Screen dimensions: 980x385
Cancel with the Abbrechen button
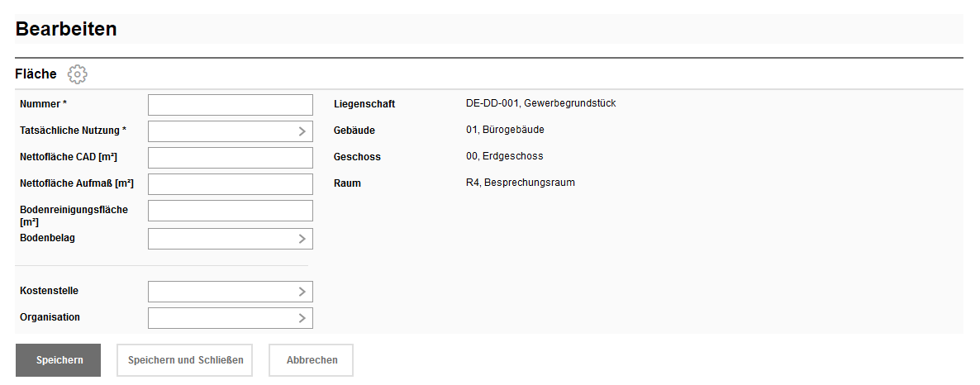point(312,360)
